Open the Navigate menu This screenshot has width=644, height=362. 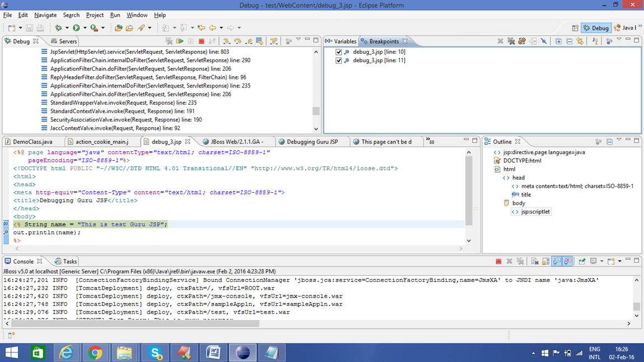pos(45,15)
